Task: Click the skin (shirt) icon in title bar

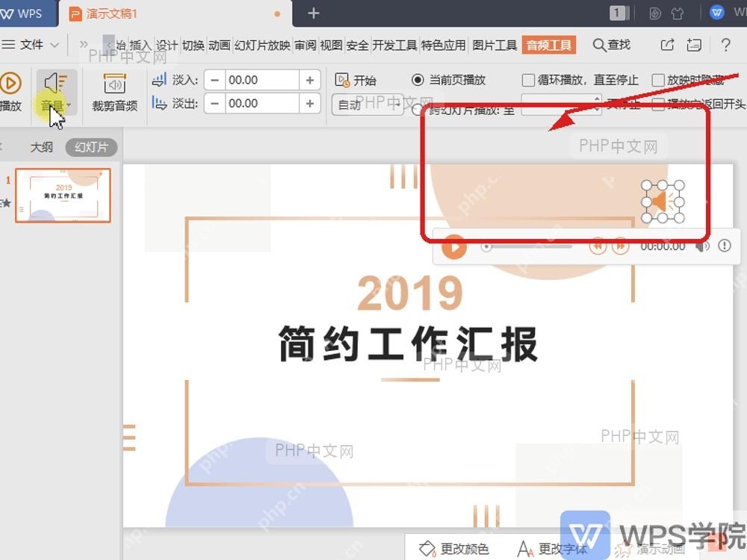Action: (x=677, y=13)
